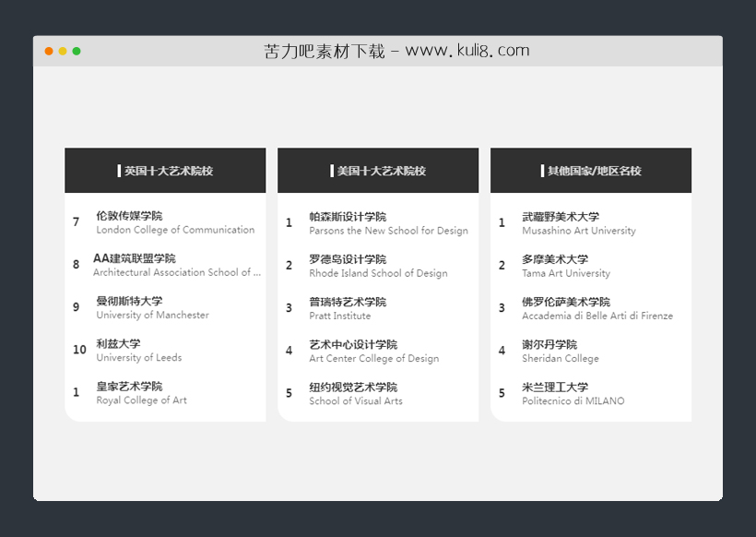The image size is (756, 537).
Task: Click the rank number 1 beside 米兰理工大学
Action: point(502,392)
